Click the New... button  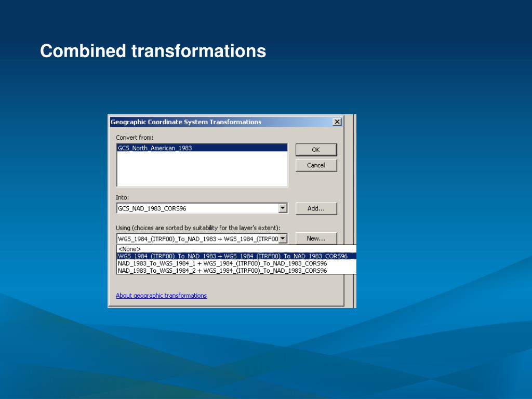click(316, 238)
